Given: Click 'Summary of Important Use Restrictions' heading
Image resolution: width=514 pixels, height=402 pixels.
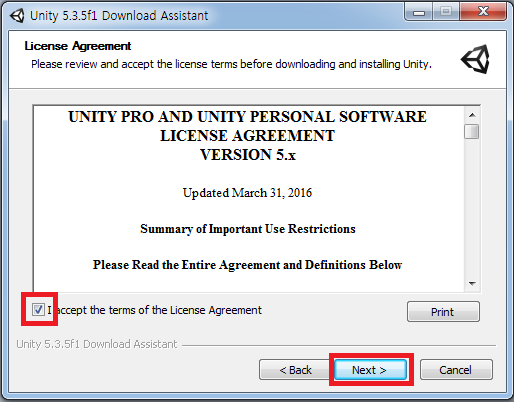Looking at the screenshot, I should [x=248, y=229].
